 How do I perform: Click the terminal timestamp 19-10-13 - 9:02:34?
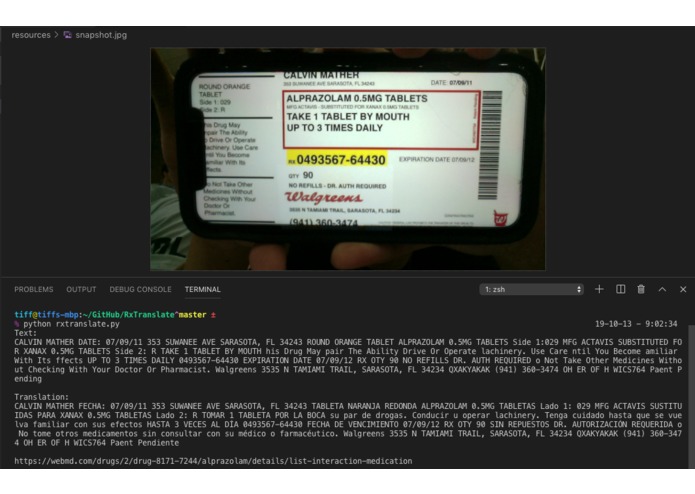[636, 324]
